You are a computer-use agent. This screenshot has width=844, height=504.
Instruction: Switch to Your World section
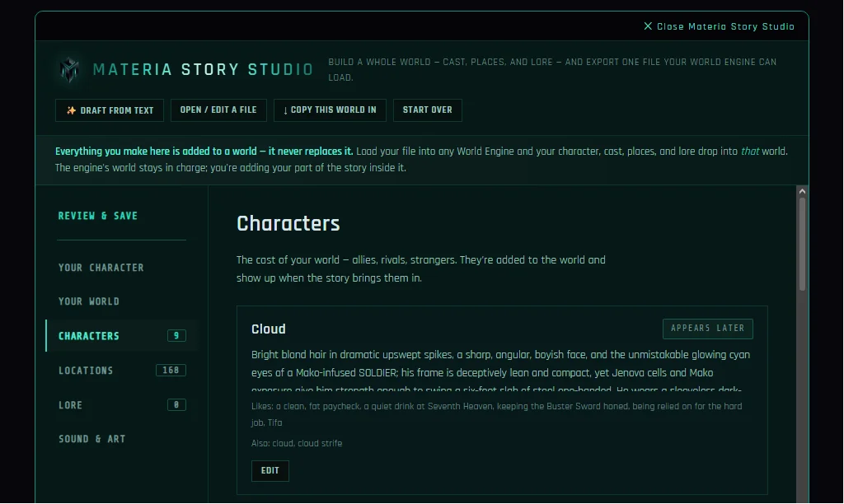tap(89, 301)
